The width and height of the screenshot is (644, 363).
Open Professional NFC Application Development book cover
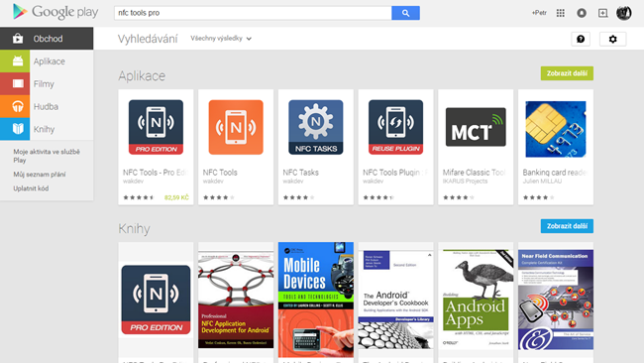tap(236, 301)
